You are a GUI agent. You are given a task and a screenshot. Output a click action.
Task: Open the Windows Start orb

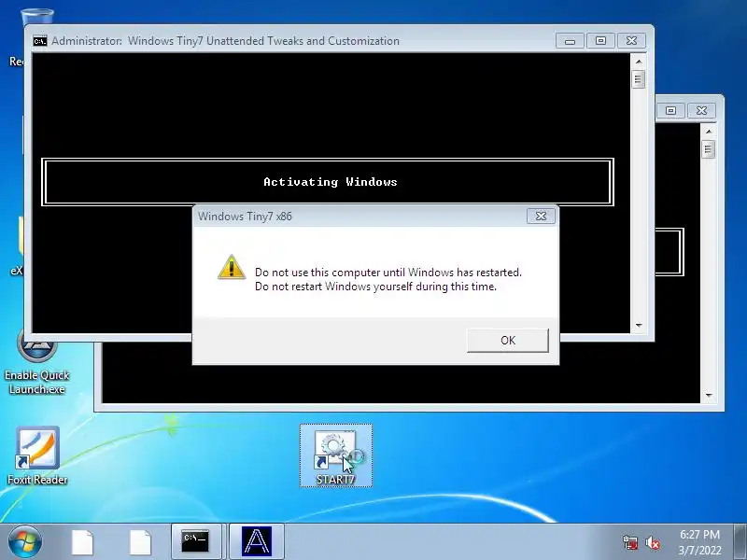tap(24, 542)
